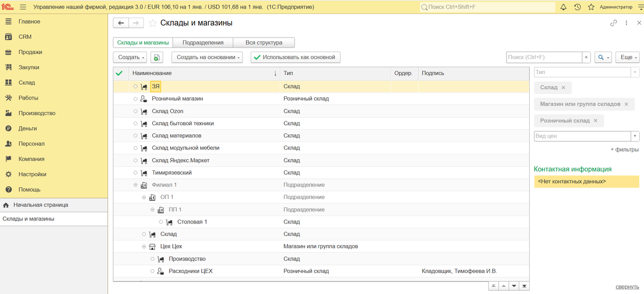Open Производство section
Viewport: 644px width, 294px height.
pos(54,113)
